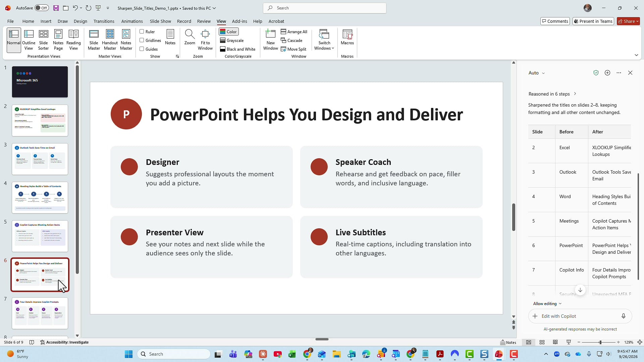Open the File menu
Screen dimensions: 644x362
[10, 21]
